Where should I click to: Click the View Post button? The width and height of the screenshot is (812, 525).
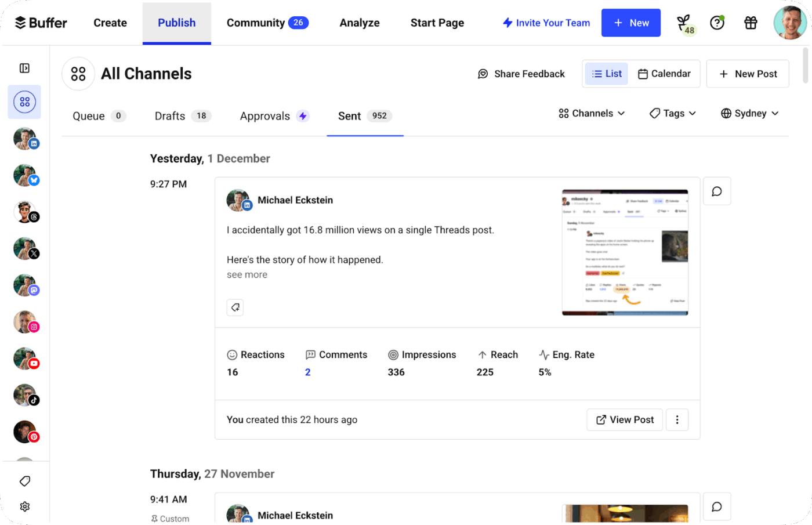point(625,419)
